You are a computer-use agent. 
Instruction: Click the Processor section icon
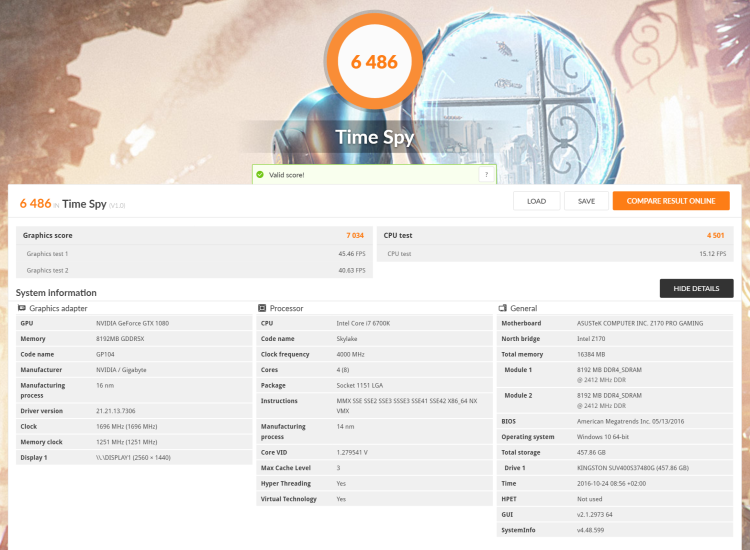tap(262, 308)
